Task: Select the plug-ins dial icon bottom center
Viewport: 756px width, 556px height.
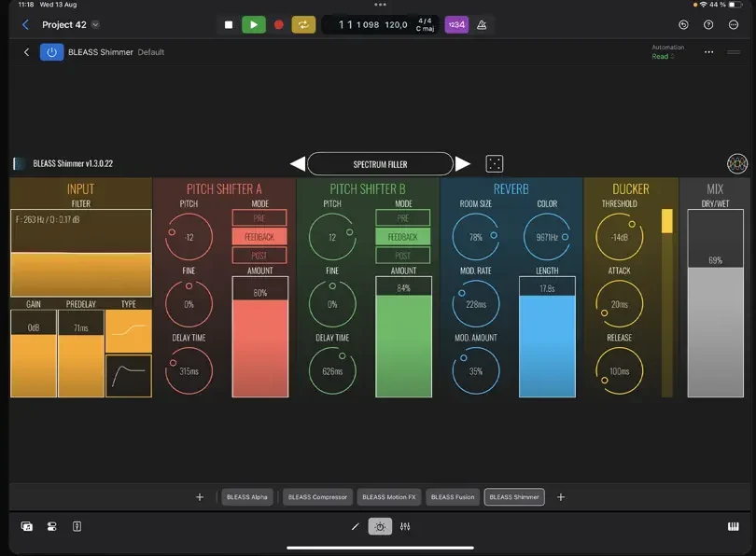Action: (x=380, y=526)
